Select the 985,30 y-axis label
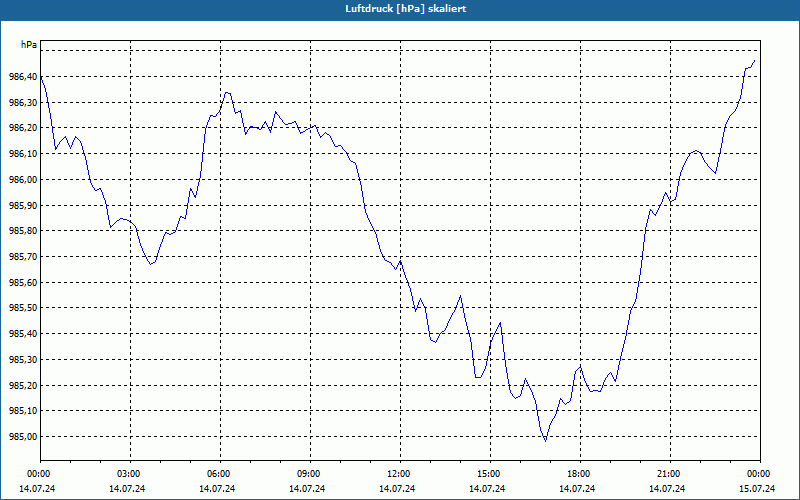This screenshot has width=800, height=500. pyautogui.click(x=23, y=359)
